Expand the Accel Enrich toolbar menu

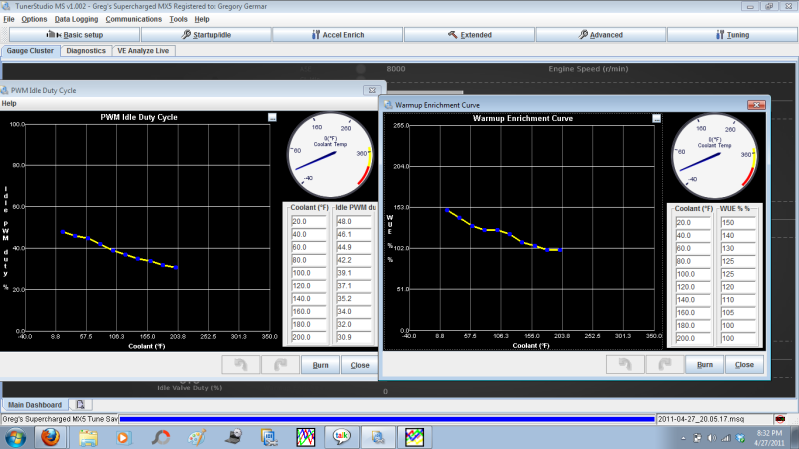point(334,35)
